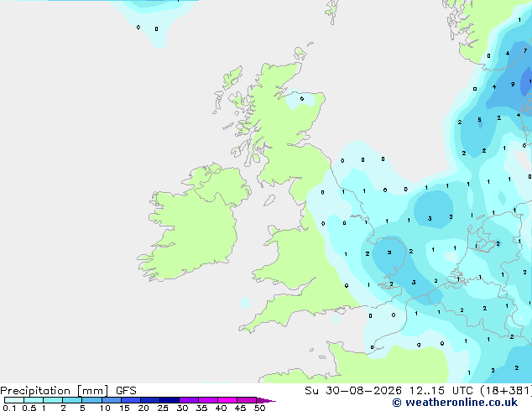
Task: Click the above-50 mm arrow legend tip
Action: tap(266, 400)
